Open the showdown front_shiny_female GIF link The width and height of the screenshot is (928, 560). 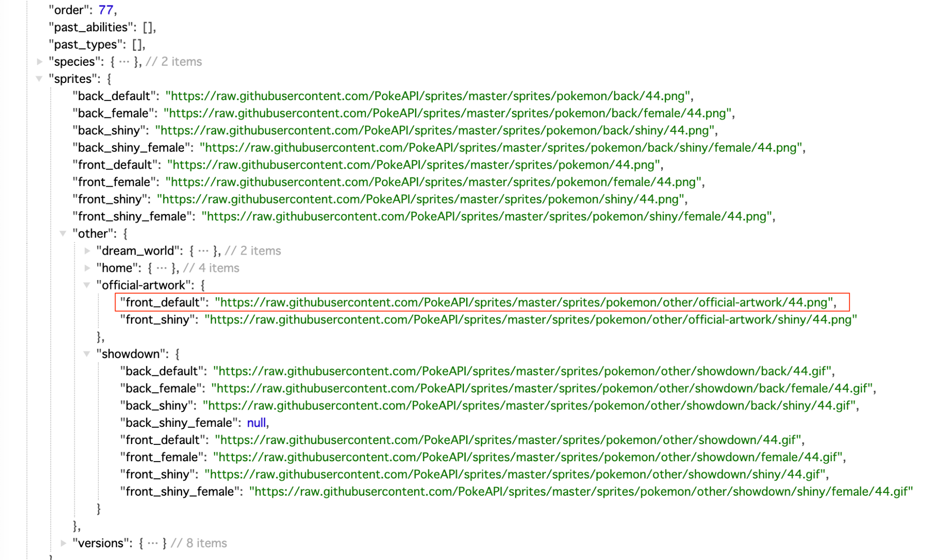click(581, 492)
